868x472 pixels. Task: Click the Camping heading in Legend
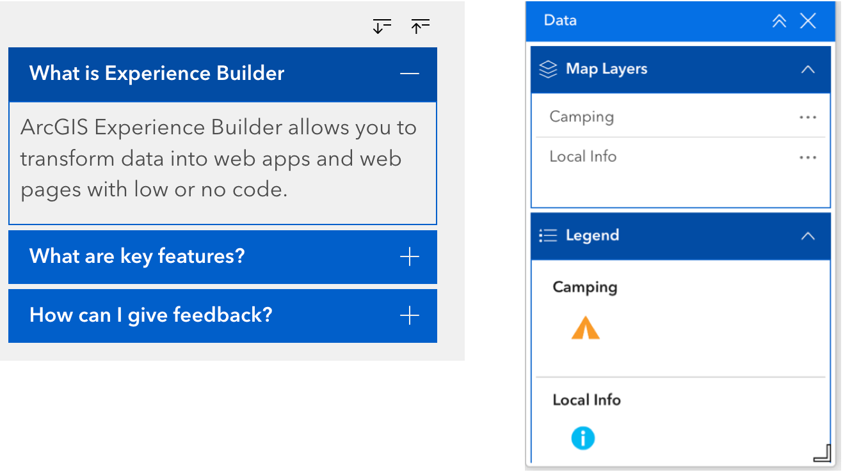[x=585, y=287]
